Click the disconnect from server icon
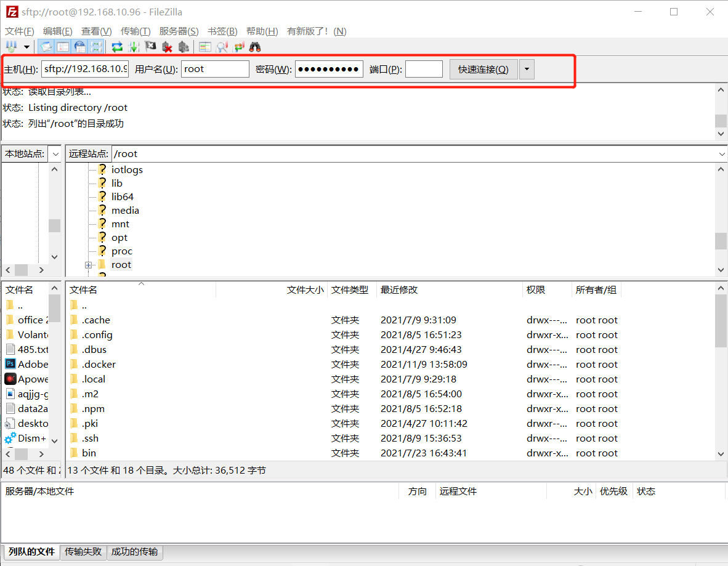Screen dimensions: 728x566 167,47
